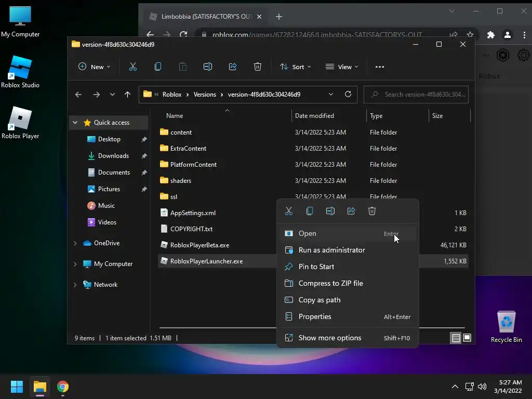Click the Share icon in Explorer toolbar
The image size is (532, 399).
[x=233, y=67]
